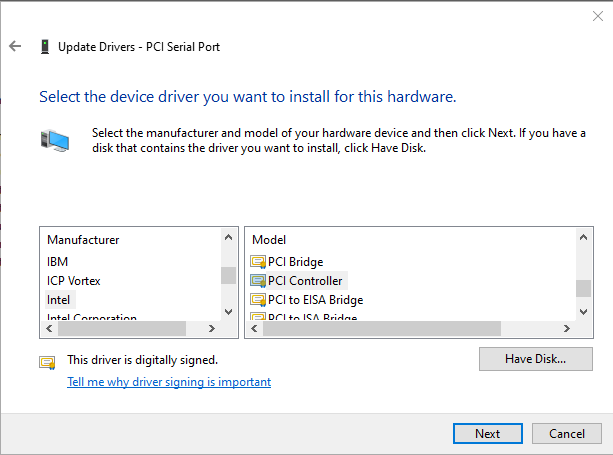613x455 pixels.
Task: Click Next to continue installation
Action: pyautogui.click(x=488, y=434)
